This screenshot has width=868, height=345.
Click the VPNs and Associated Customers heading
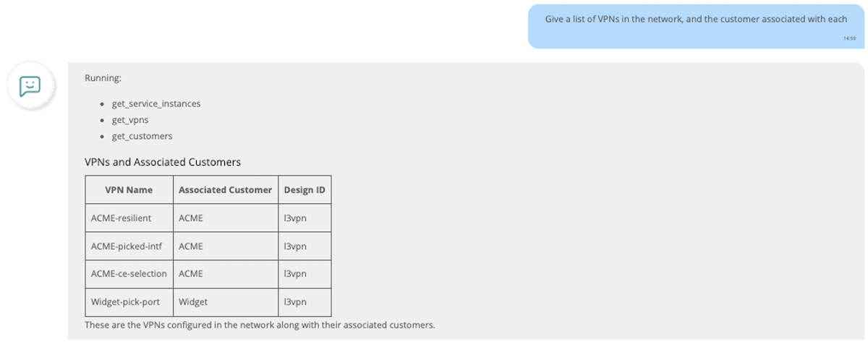(163, 162)
